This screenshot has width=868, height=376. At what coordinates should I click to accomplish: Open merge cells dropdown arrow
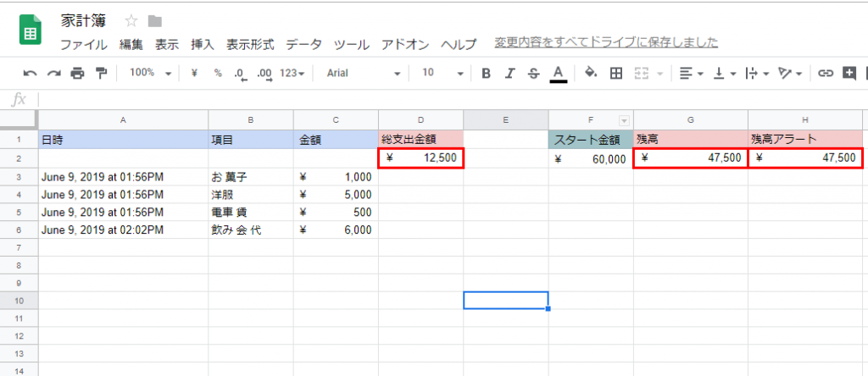(659, 74)
